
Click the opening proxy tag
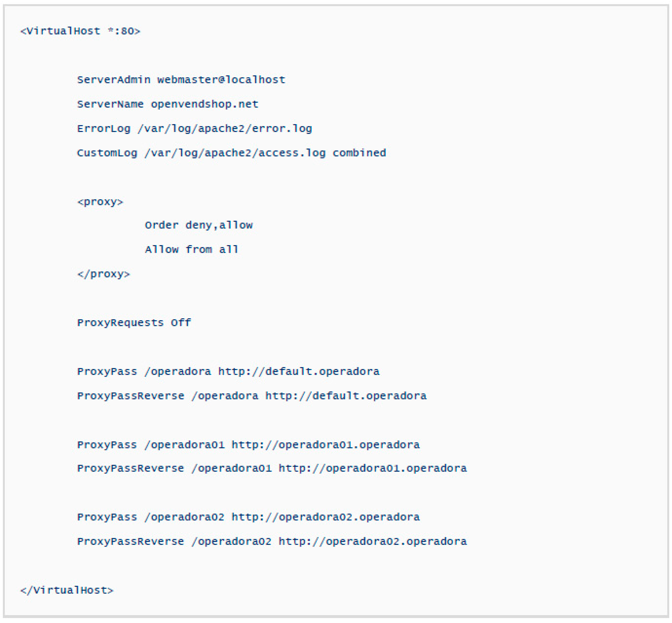[100, 202]
